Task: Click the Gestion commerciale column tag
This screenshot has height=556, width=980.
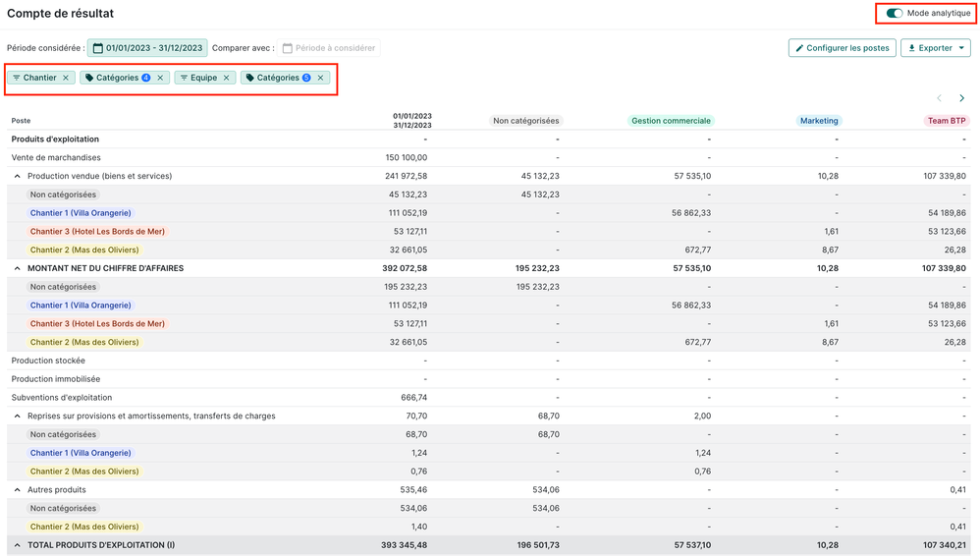Action: pos(671,121)
